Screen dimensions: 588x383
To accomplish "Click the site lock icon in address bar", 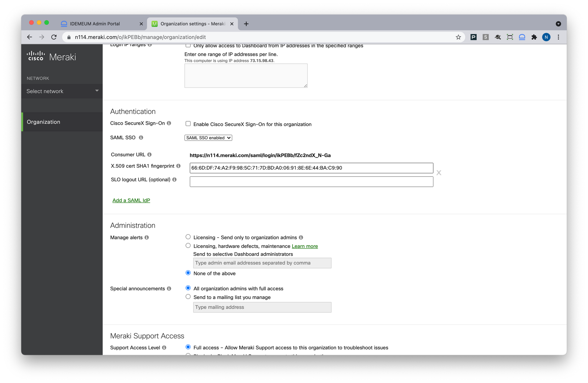I will click(x=69, y=37).
